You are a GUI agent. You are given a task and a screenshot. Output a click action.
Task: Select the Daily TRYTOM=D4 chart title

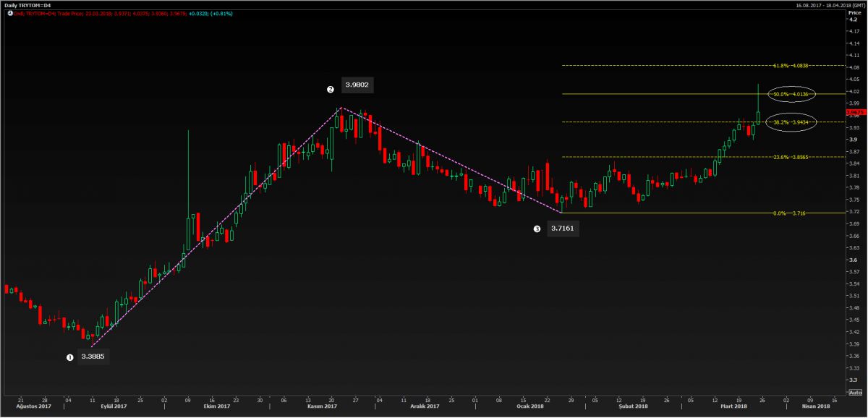tap(27, 4)
